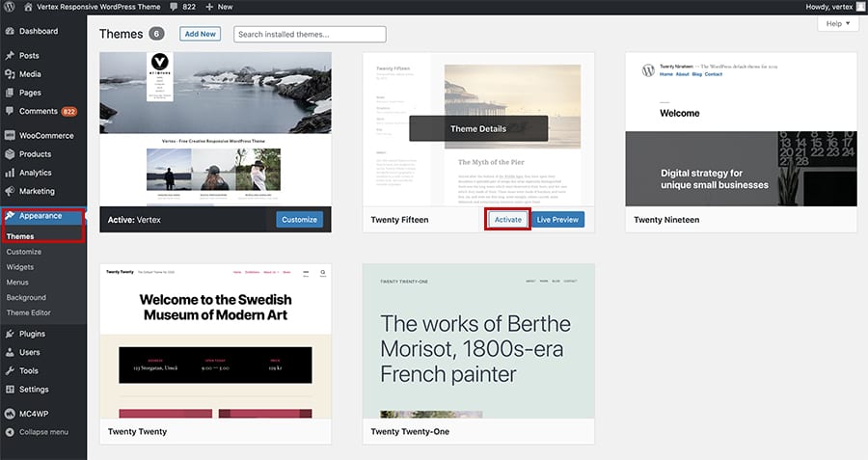
Task: Click the Comments speech bubble sidebar icon
Action: point(10,111)
